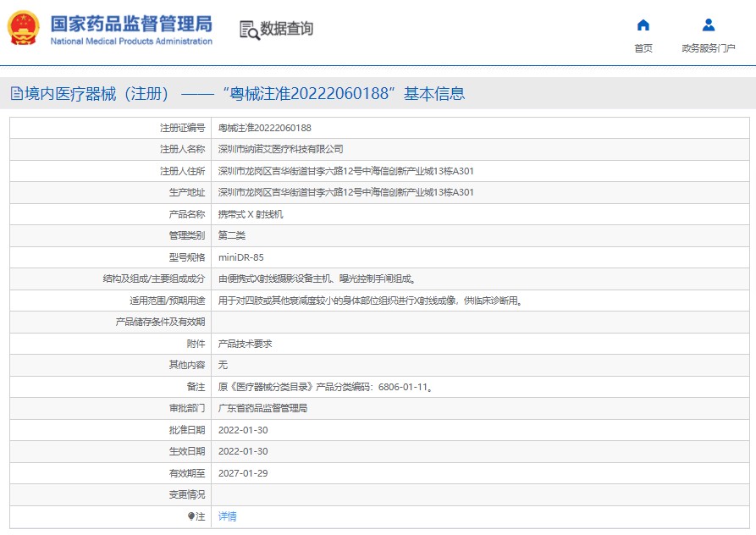Click the 管理类别 row label
This screenshot has width=756, height=535.
point(187,235)
